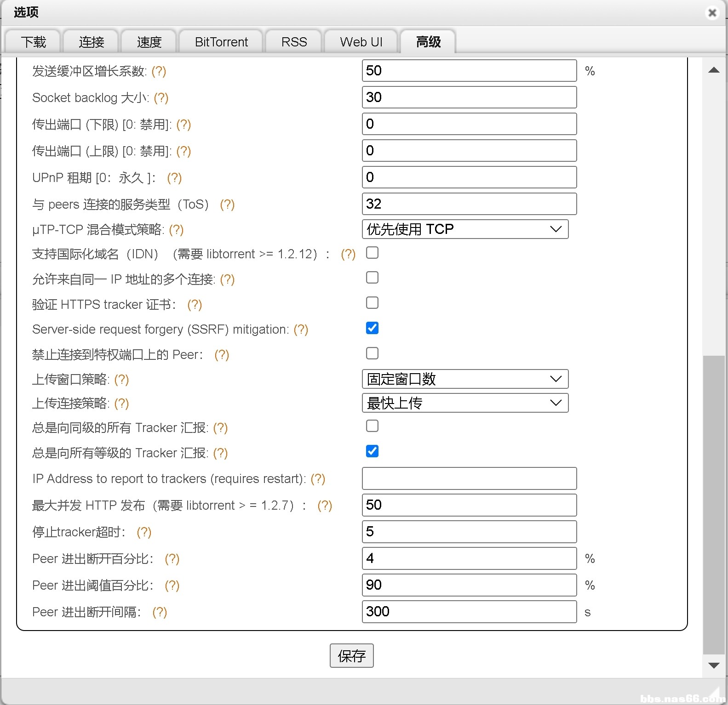Focus the 发送缓冲区增长系数 input field

pyautogui.click(x=469, y=71)
